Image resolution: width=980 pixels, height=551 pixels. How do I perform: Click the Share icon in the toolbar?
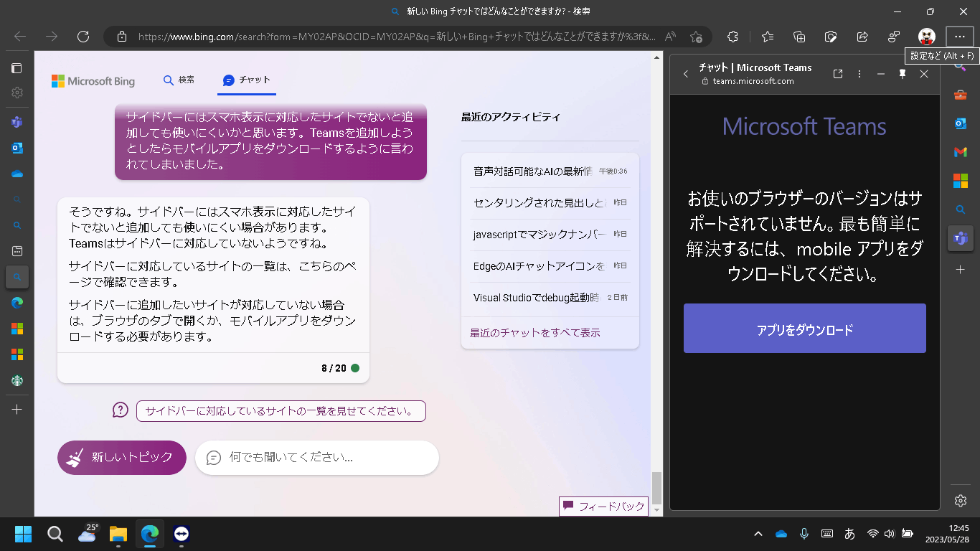click(862, 37)
